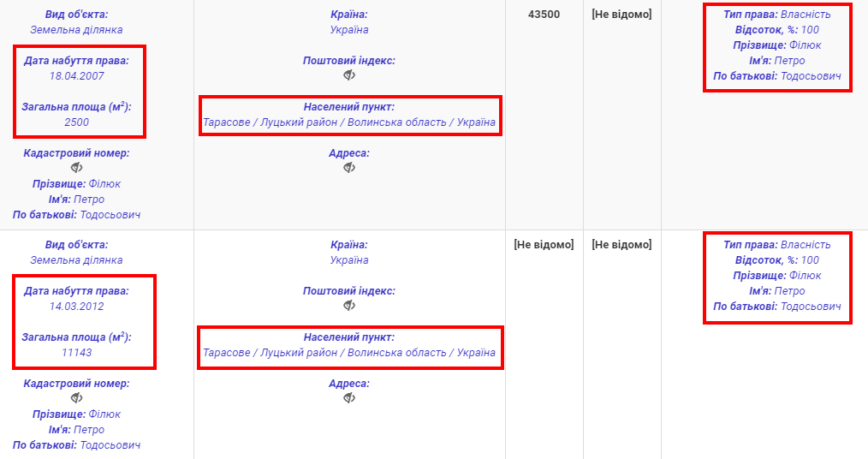
Task: Click the value 43500
Action: coord(544,15)
